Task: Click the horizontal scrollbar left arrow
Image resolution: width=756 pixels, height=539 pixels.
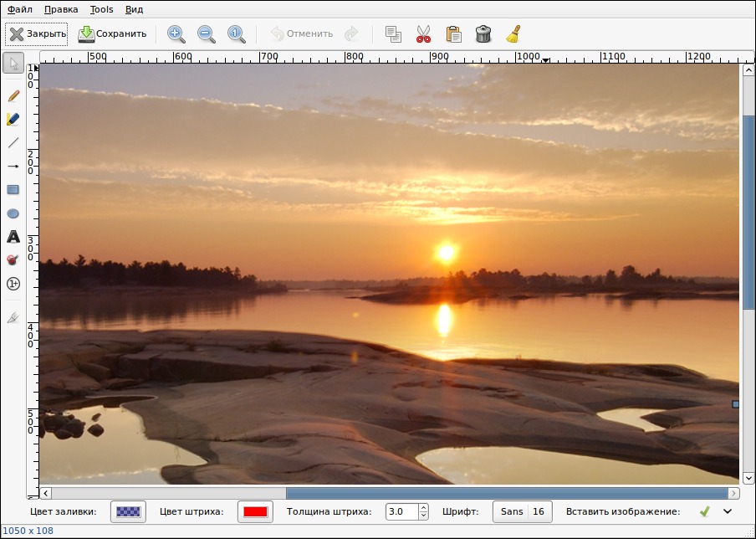Action: [46, 493]
